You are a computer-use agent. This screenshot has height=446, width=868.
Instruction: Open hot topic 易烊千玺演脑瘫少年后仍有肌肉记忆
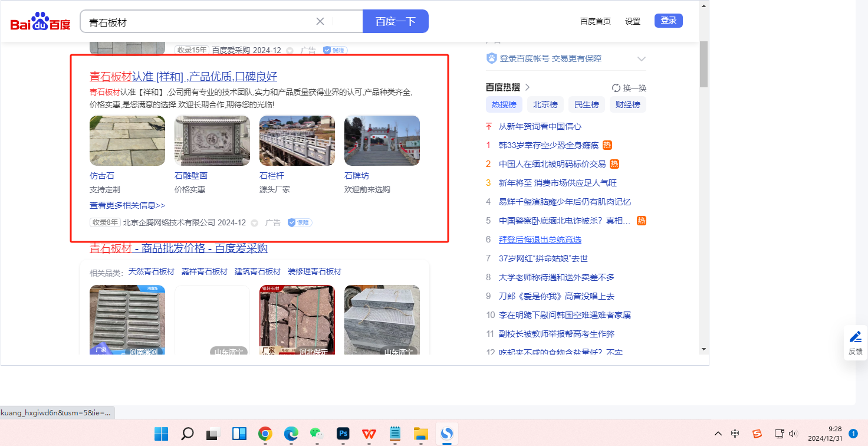point(565,202)
